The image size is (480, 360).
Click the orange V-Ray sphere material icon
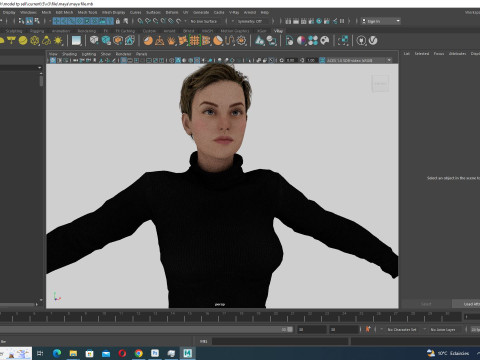148,41
